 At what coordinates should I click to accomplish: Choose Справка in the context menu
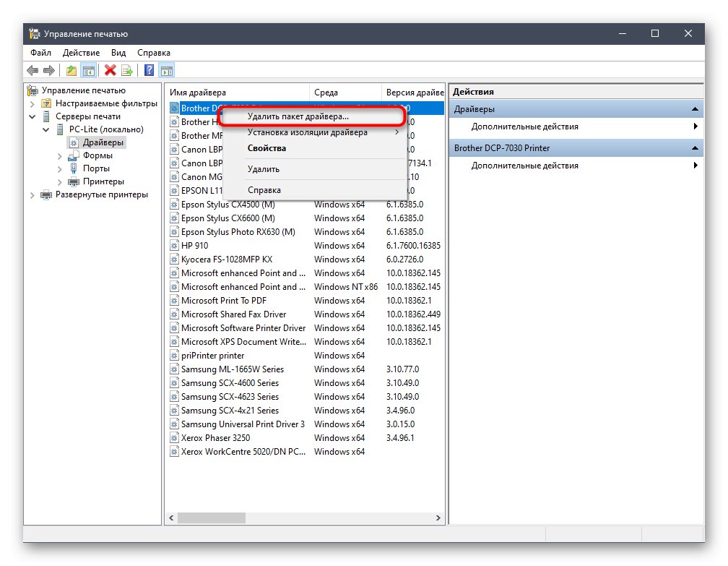pyautogui.click(x=315, y=190)
